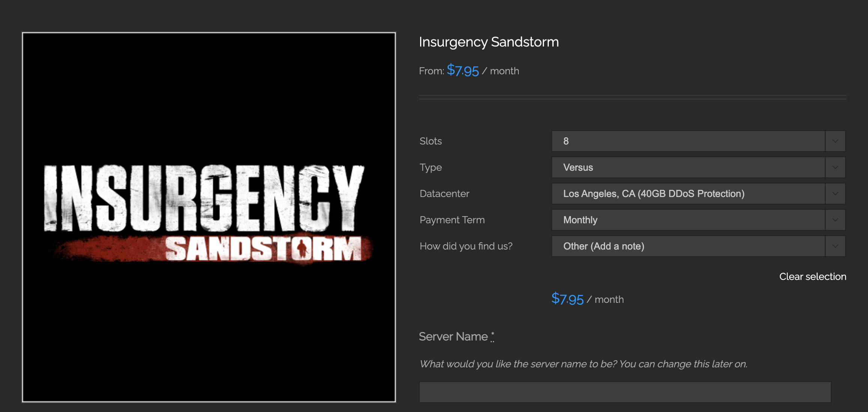Click the Server Name required label

point(457,337)
